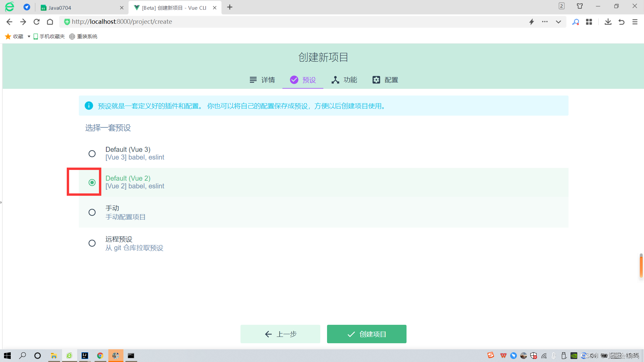The width and height of the screenshot is (644, 362).
Task: Open the browser more options ... menu
Action: 545,21
